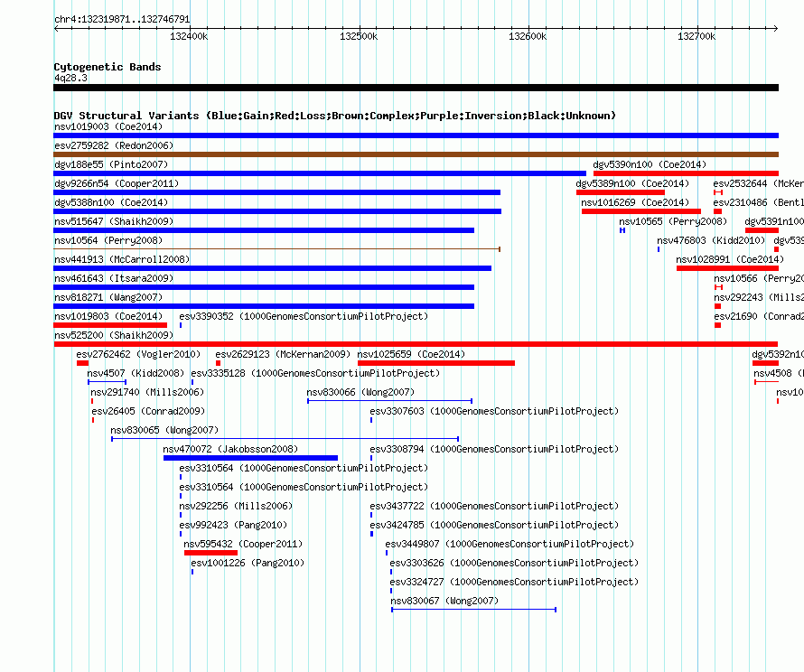Click esv2629123 (McKernan2009) label
Screen dimensions: 804x672
[x=283, y=354]
